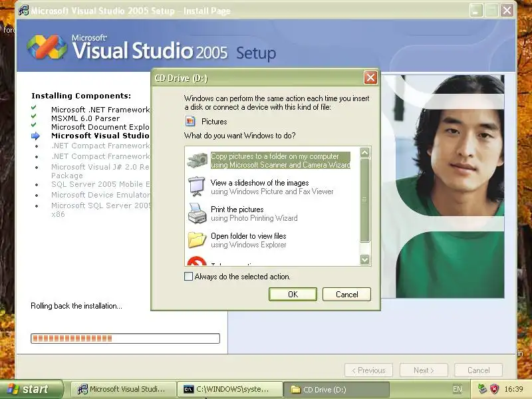Click the disabled Next button in setup
The width and height of the screenshot is (532, 399).
pos(424,370)
